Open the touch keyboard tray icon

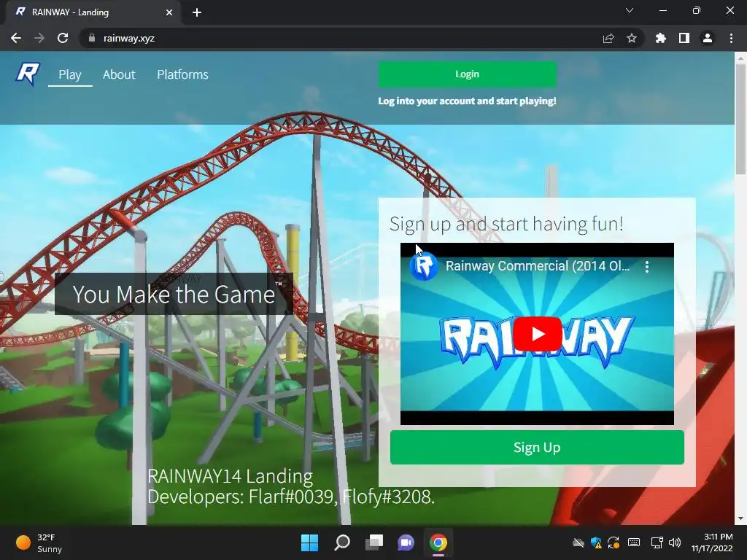pyautogui.click(x=634, y=542)
